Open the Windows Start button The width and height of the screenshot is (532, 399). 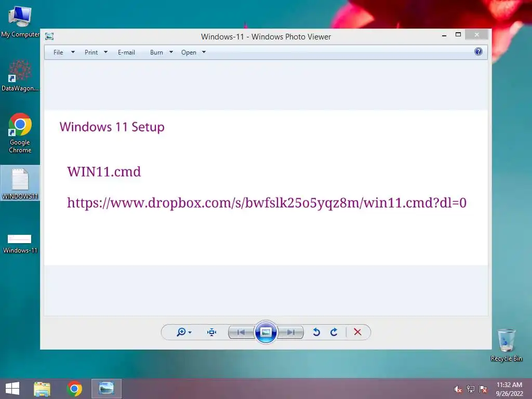tap(12, 389)
